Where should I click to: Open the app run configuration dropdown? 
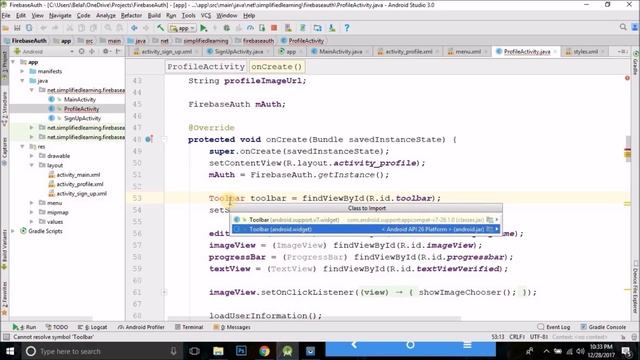point(182,28)
